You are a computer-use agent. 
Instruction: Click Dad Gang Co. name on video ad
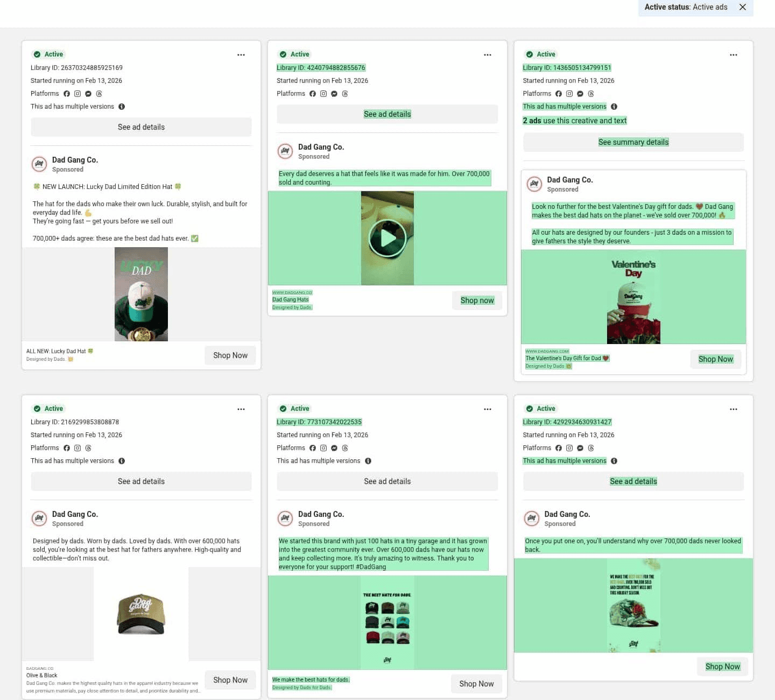click(321, 147)
